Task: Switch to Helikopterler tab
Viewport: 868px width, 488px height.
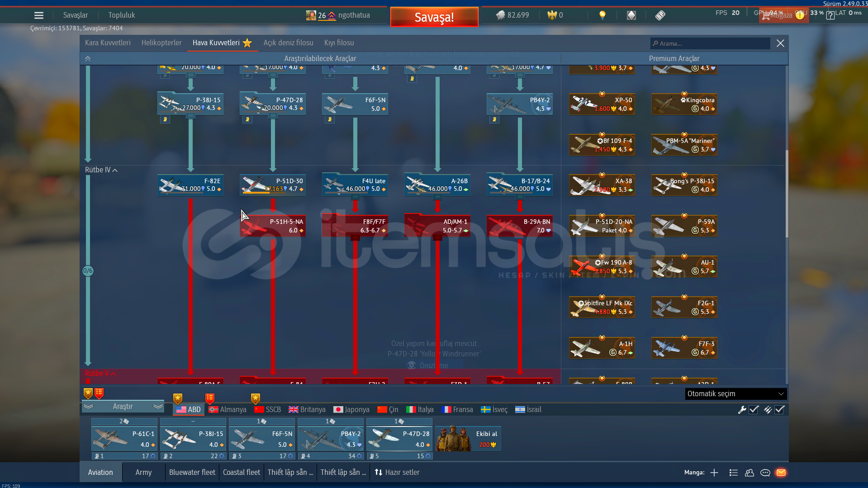Action: click(x=161, y=43)
